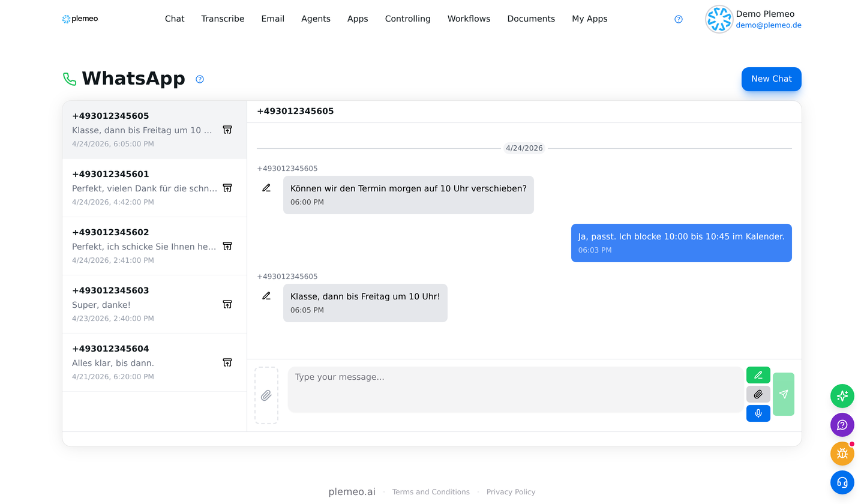Navigate to Controlling
This screenshot has height=504, width=864.
point(408,19)
